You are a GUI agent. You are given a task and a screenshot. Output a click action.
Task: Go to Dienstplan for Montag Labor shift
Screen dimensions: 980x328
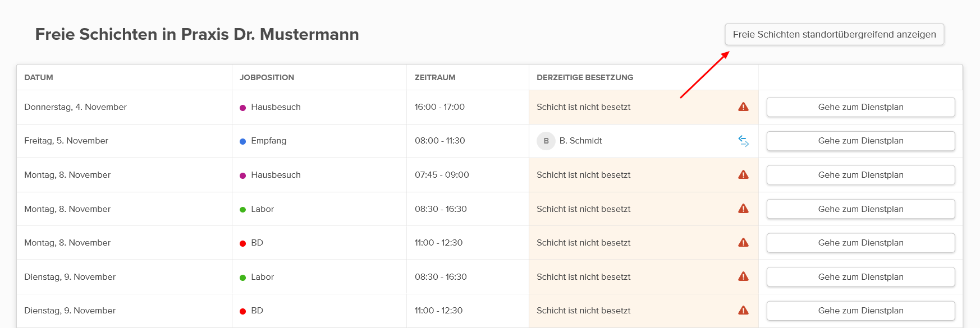pyautogui.click(x=860, y=209)
